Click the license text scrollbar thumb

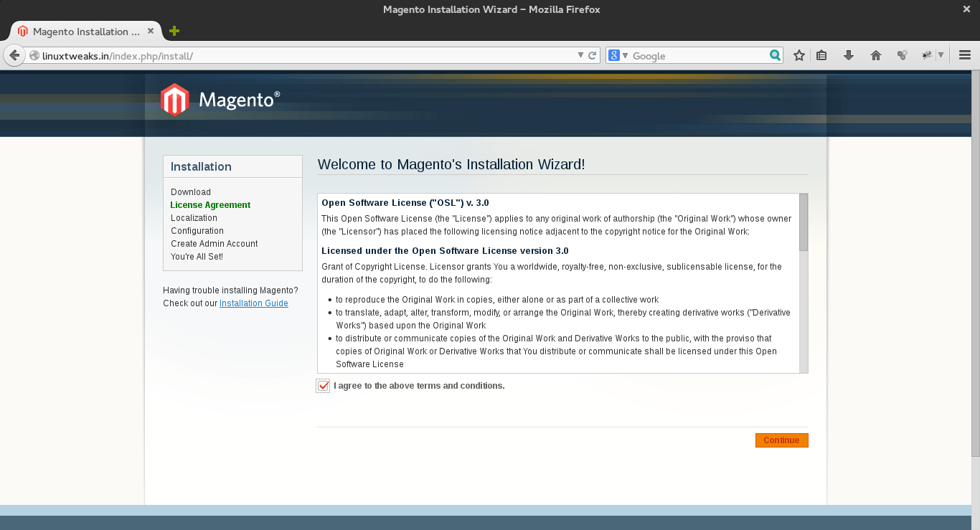(804, 222)
